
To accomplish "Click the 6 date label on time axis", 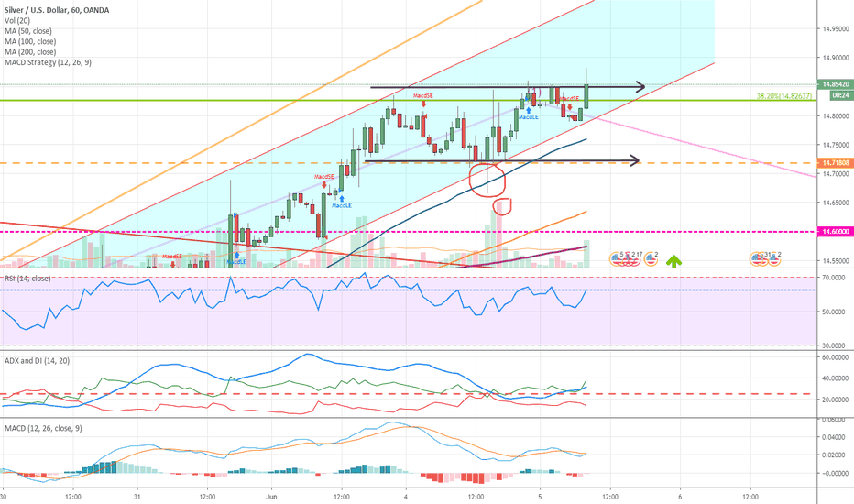I will point(680,497).
